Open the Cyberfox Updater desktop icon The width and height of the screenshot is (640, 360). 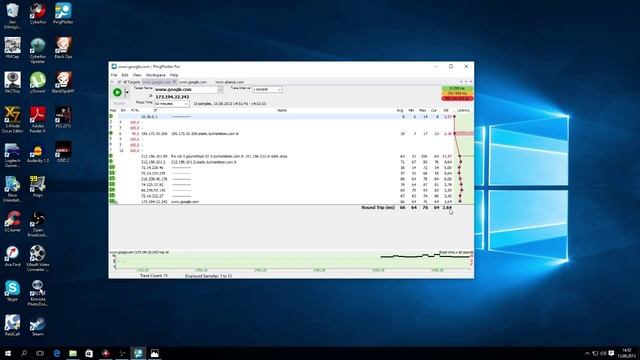pos(38,50)
